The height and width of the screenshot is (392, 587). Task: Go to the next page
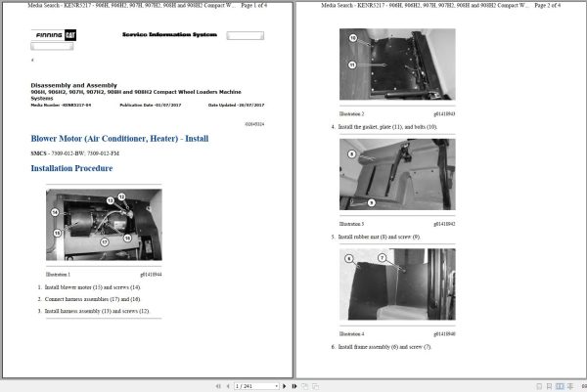284,386
